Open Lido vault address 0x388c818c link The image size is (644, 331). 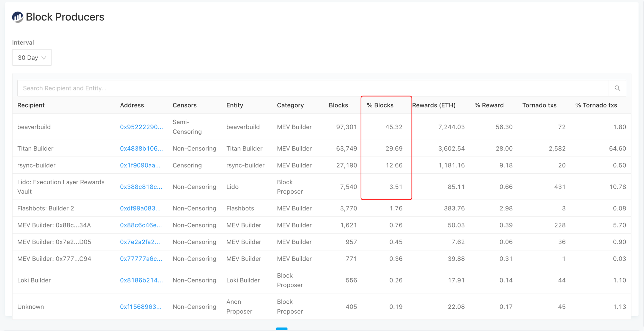tap(141, 187)
